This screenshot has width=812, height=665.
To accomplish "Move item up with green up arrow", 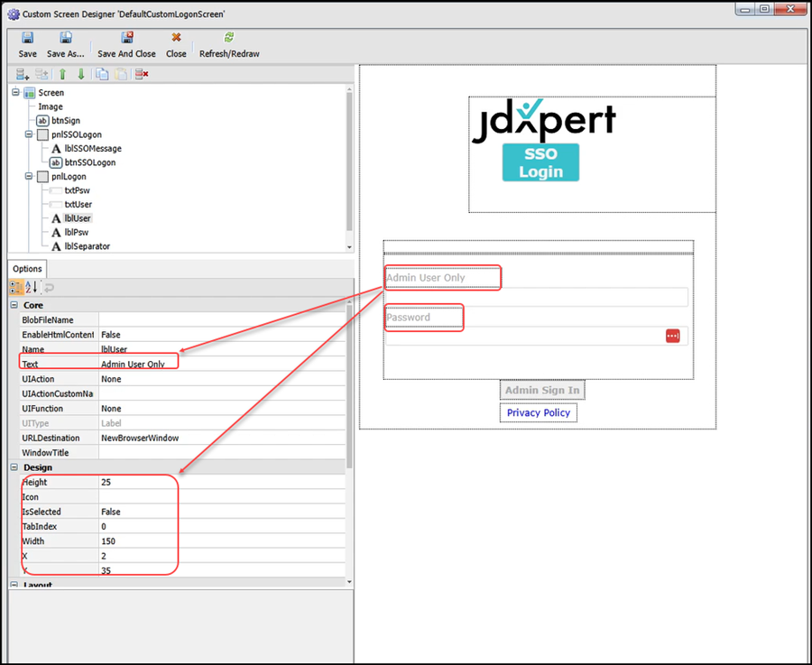I will coord(63,74).
